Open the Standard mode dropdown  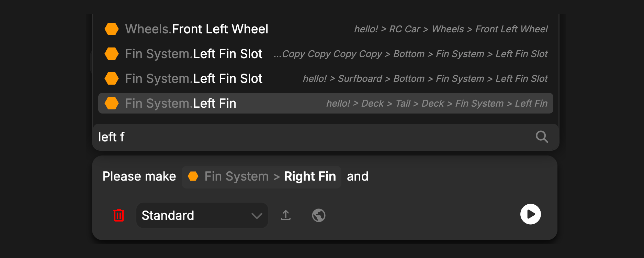coord(202,215)
